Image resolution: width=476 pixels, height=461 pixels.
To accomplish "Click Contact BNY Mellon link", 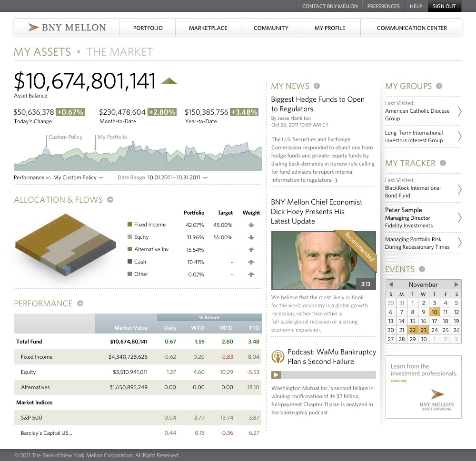I will (330, 6).
